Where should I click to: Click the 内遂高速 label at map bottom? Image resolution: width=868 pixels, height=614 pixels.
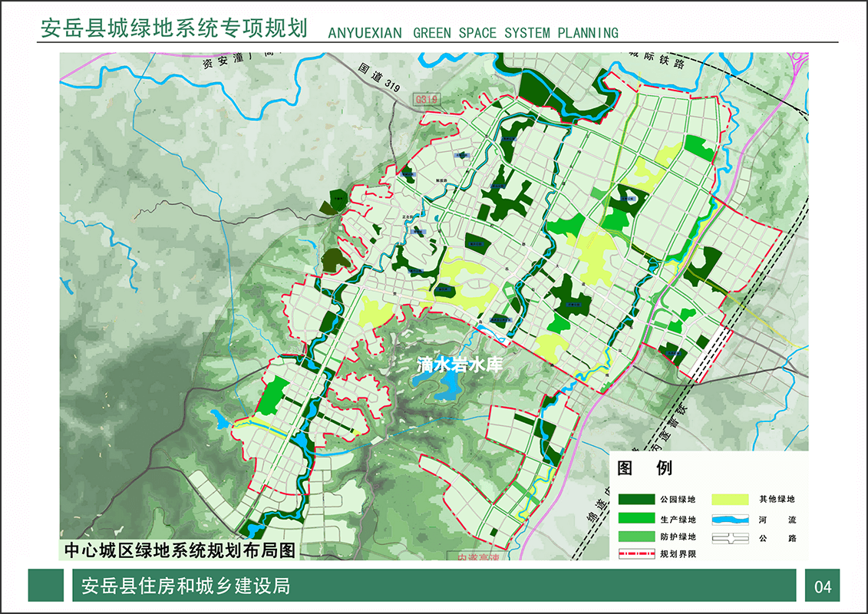[478, 558]
